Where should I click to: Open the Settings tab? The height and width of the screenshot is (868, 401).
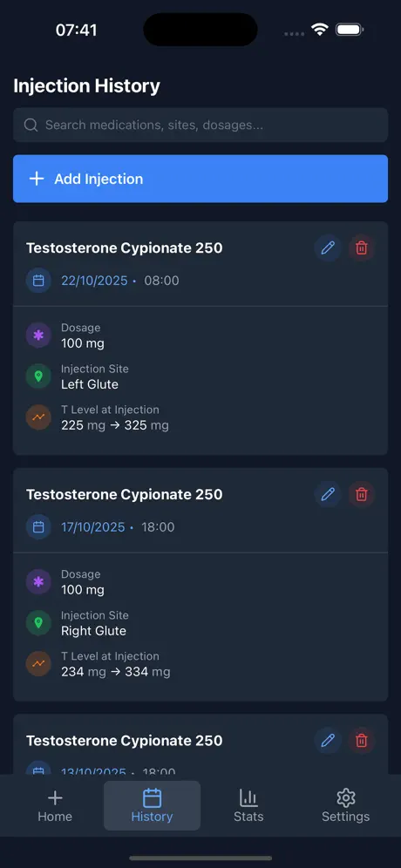(345, 806)
